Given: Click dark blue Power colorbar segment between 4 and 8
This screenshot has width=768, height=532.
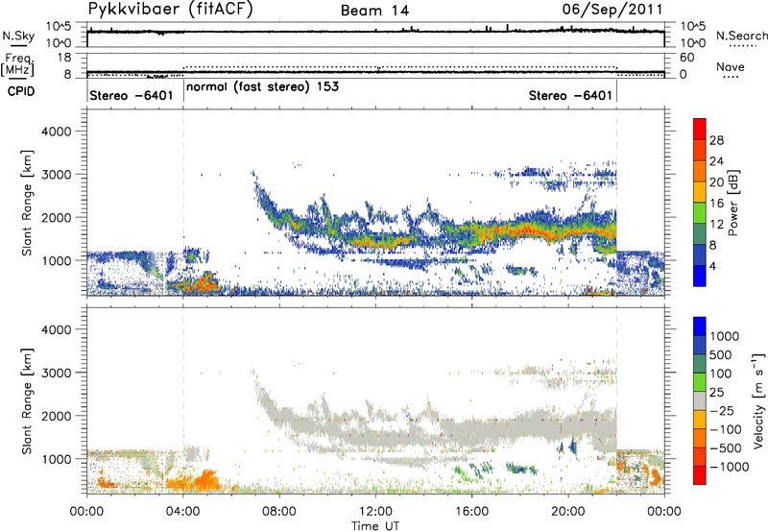Looking at the screenshot, I should [x=700, y=254].
